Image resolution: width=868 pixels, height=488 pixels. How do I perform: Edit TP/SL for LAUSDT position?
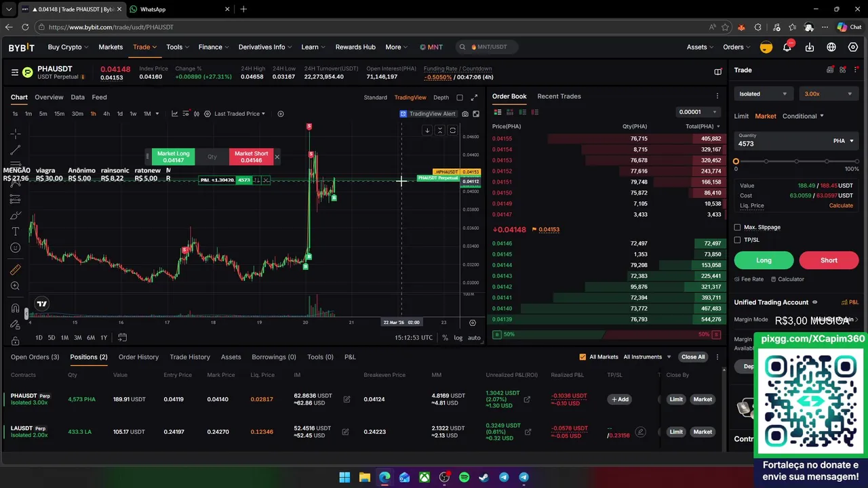coord(640,432)
